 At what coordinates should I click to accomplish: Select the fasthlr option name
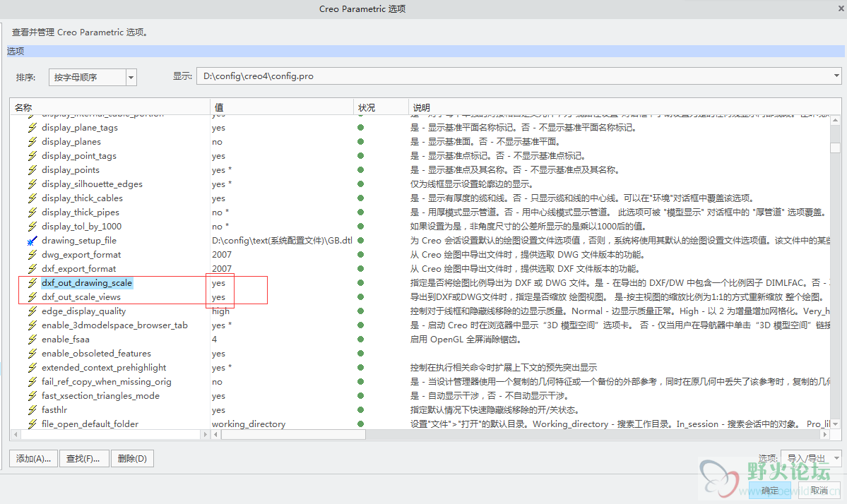point(54,410)
